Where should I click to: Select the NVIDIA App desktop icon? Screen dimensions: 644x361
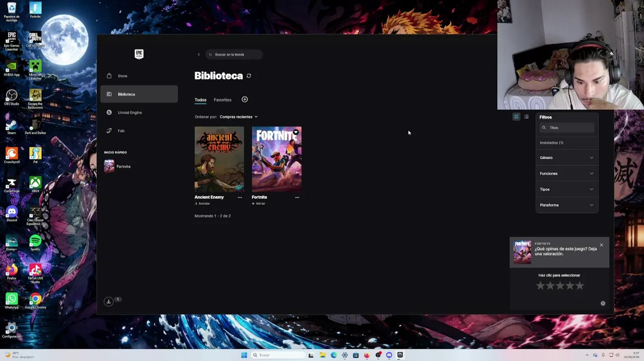[12, 68]
